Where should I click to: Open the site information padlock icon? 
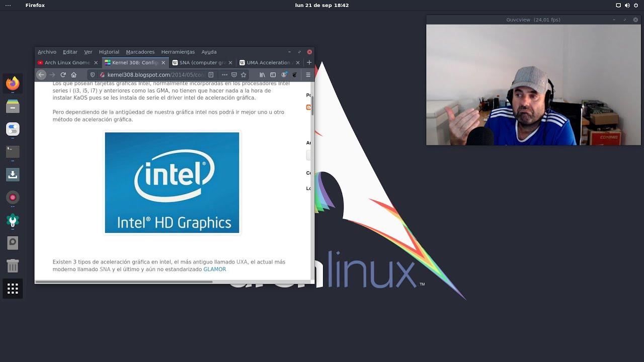[x=102, y=74]
